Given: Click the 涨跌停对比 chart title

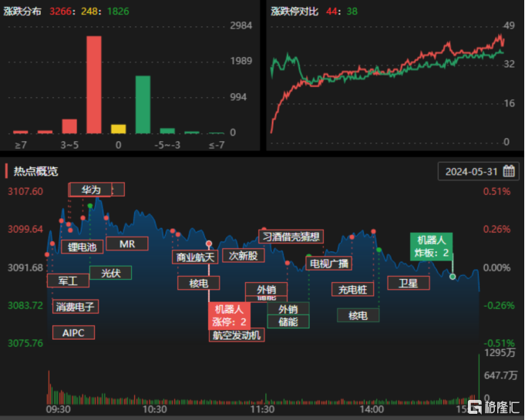Looking at the screenshot, I should (294, 11).
